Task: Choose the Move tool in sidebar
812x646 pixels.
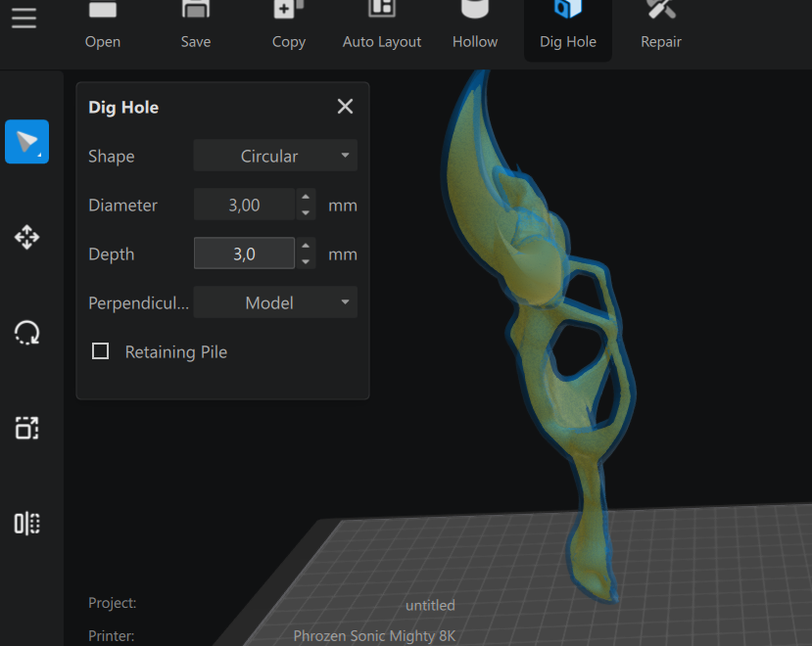Action: point(26,237)
